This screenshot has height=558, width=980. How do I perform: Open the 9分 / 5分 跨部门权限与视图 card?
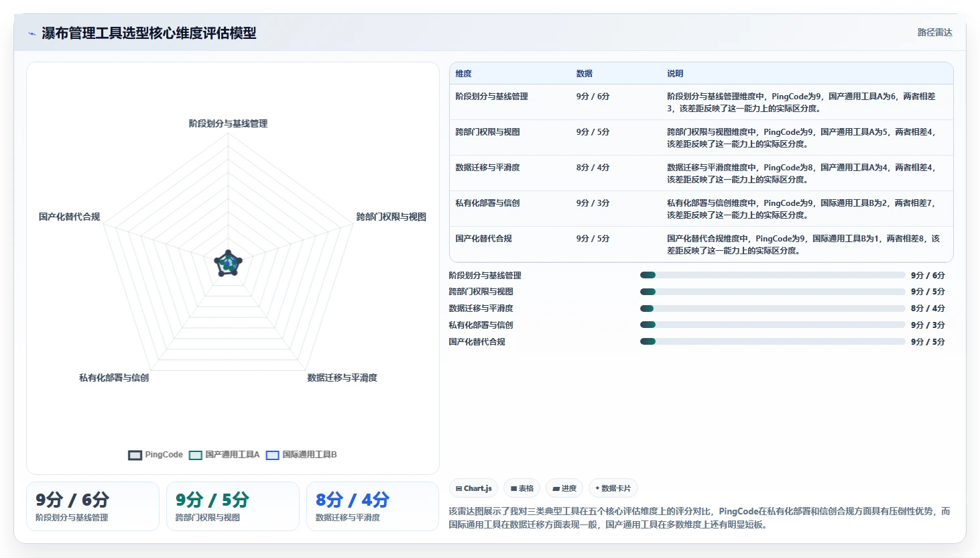point(233,506)
